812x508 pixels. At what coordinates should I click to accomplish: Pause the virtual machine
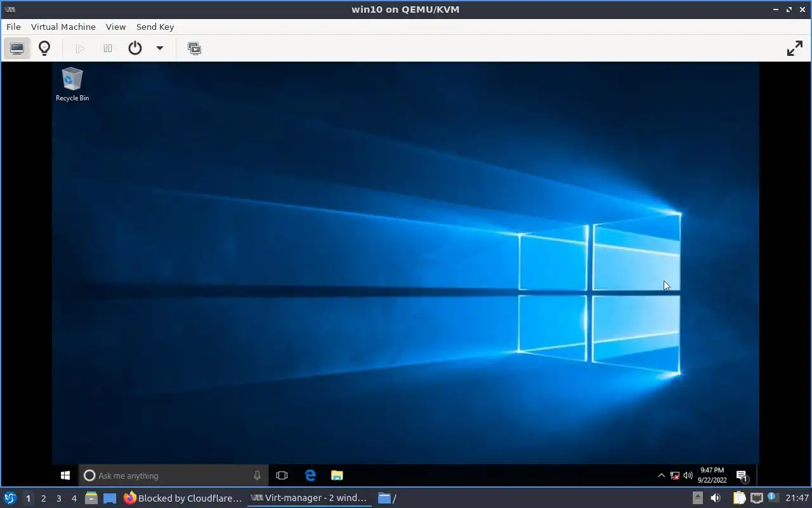(x=108, y=48)
